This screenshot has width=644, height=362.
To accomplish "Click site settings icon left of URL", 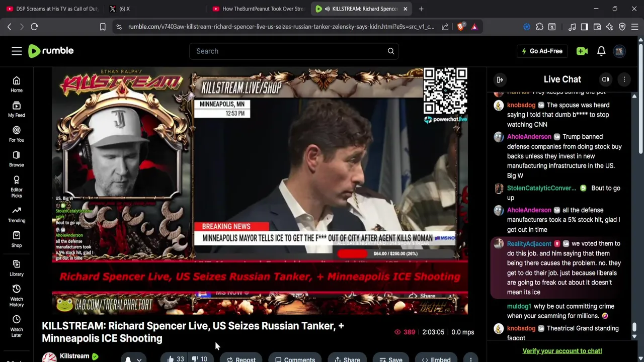I will (x=119, y=27).
